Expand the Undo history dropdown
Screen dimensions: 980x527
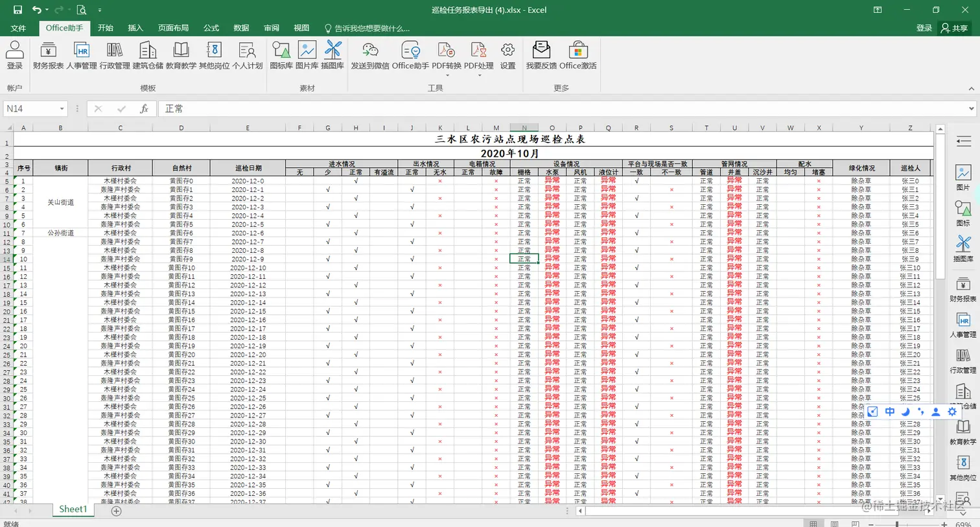[x=47, y=10]
